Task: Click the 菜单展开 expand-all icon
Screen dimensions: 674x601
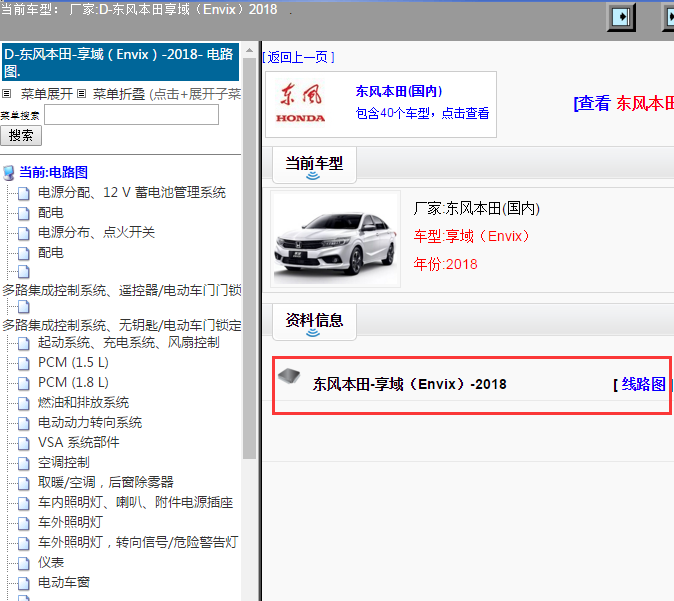Action: (6, 93)
